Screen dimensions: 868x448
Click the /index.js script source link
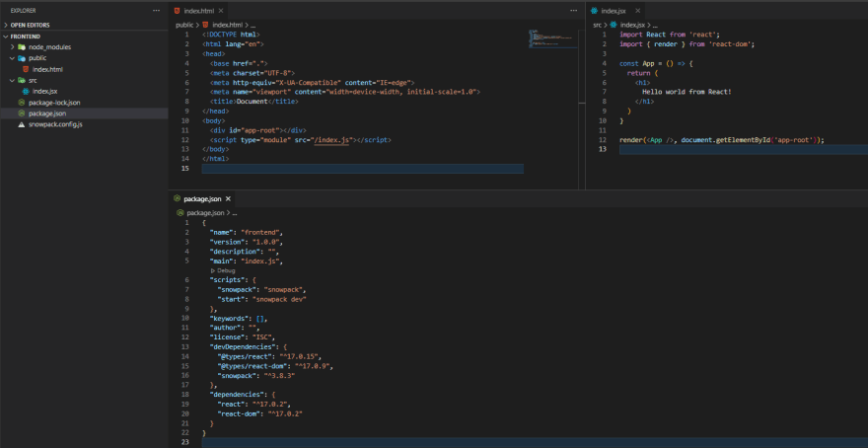tap(331, 141)
